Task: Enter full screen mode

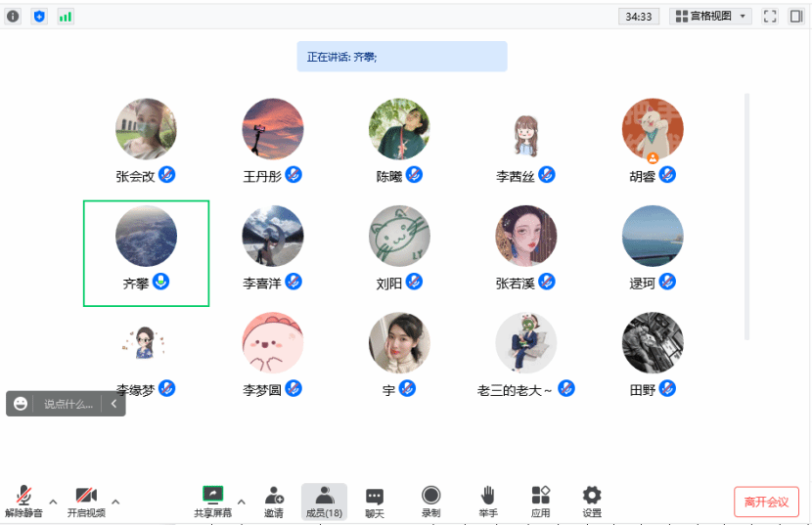Action: pyautogui.click(x=769, y=16)
